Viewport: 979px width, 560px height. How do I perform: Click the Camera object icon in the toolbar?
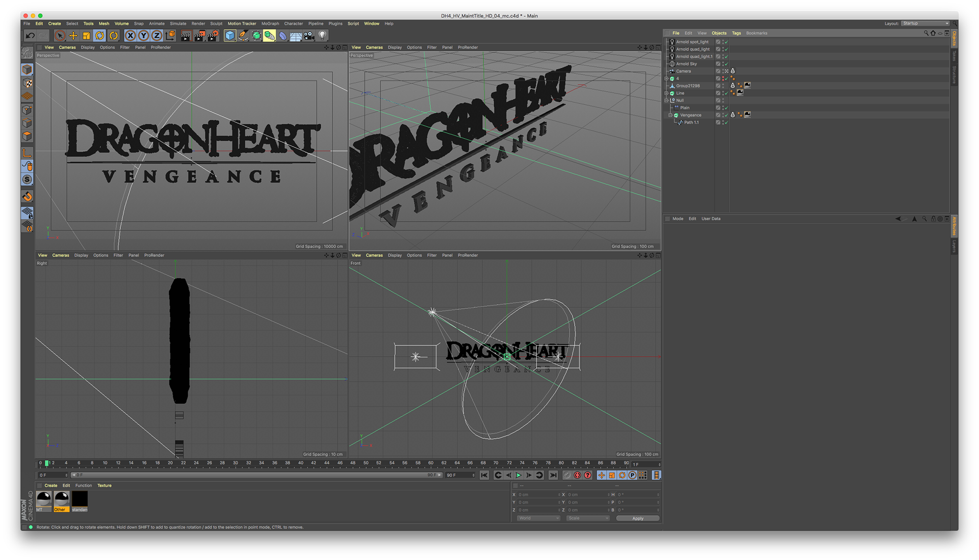click(x=309, y=36)
